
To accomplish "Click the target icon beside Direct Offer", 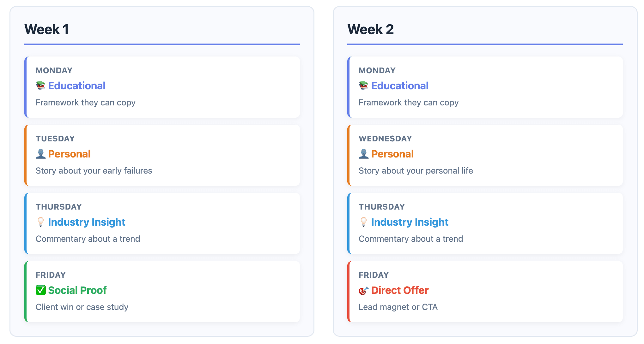I will (x=364, y=290).
